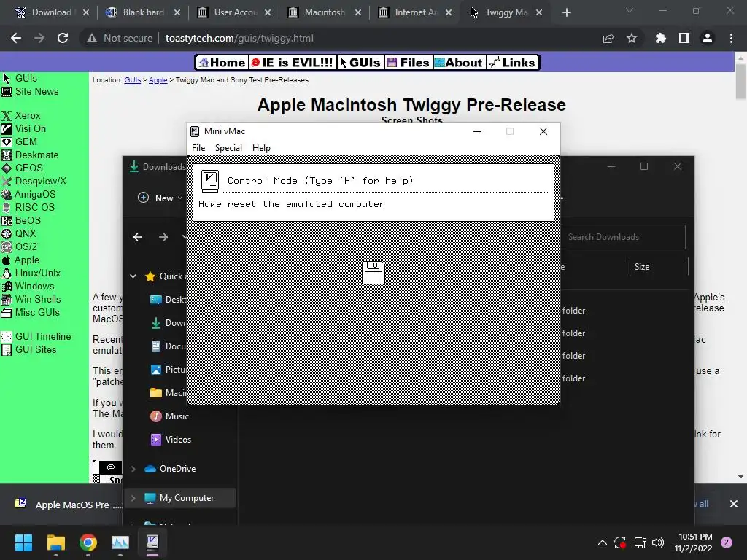Click the Macintosh icon in Control Mode box
This screenshot has width=747, height=560.
[209, 181]
